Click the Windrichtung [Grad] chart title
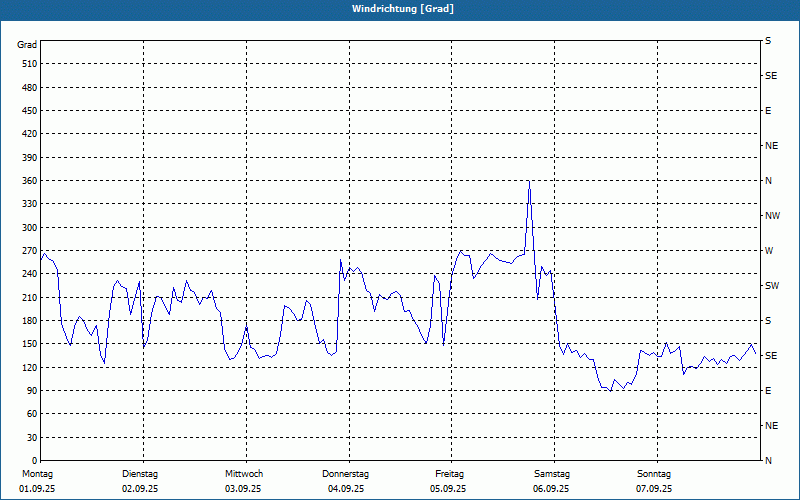 tap(403, 9)
